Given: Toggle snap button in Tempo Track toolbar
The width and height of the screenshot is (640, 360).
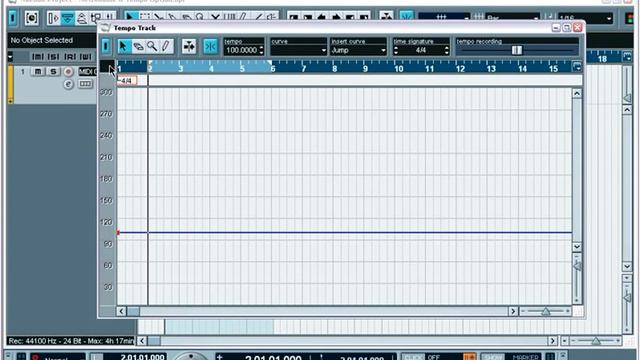Looking at the screenshot, I should click(211, 47).
